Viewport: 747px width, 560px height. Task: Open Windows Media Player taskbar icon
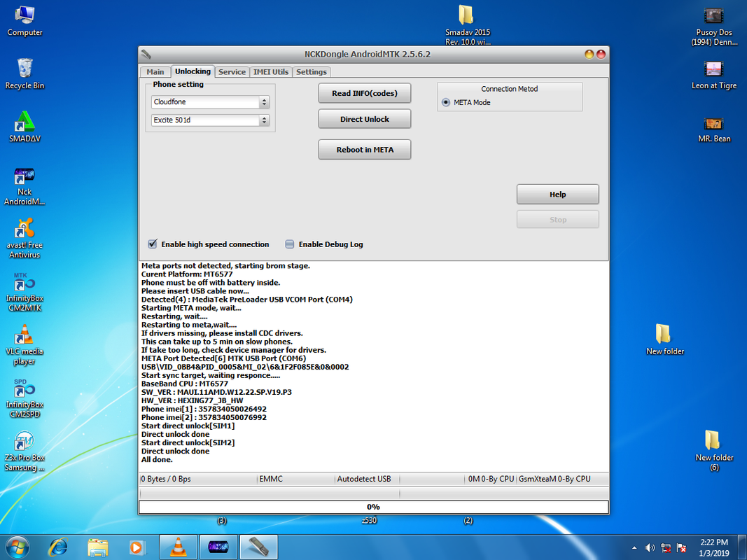click(x=137, y=547)
